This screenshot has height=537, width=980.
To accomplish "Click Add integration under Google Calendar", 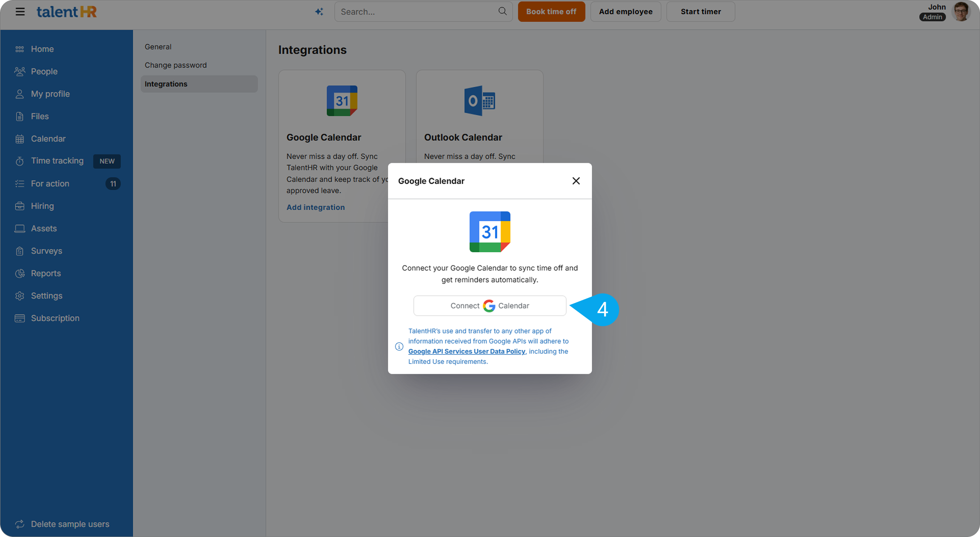I will [x=315, y=207].
